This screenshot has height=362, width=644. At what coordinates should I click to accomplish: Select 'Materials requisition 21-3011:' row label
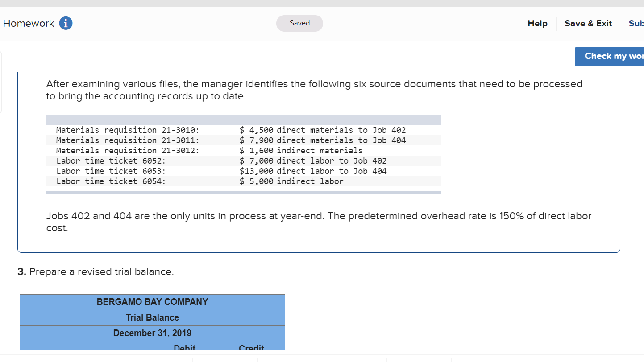click(128, 140)
